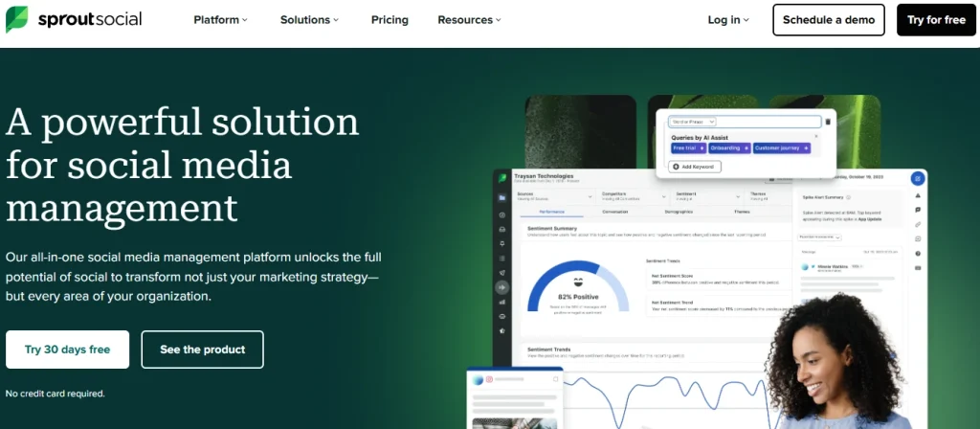Screen dimensions: 980x429
Task: Open the inbox tray icon in dashboard sidebar
Action: click(x=501, y=228)
